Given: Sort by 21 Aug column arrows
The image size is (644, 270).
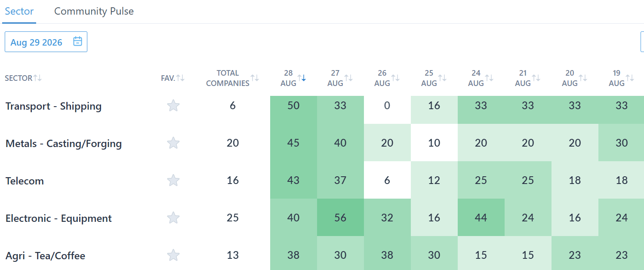Looking at the screenshot, I should [536, 78].
